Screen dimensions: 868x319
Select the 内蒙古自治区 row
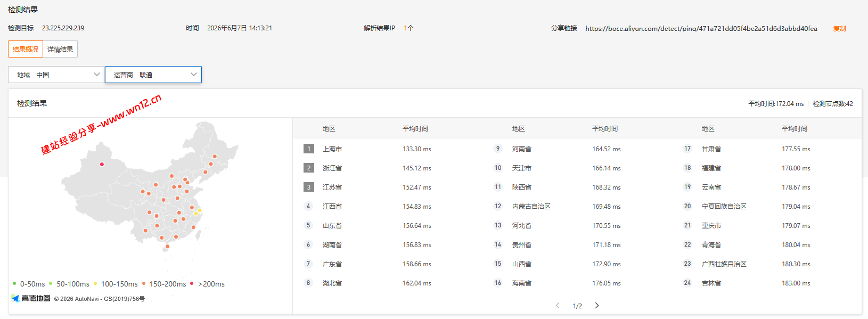click(x=577, y=207)
